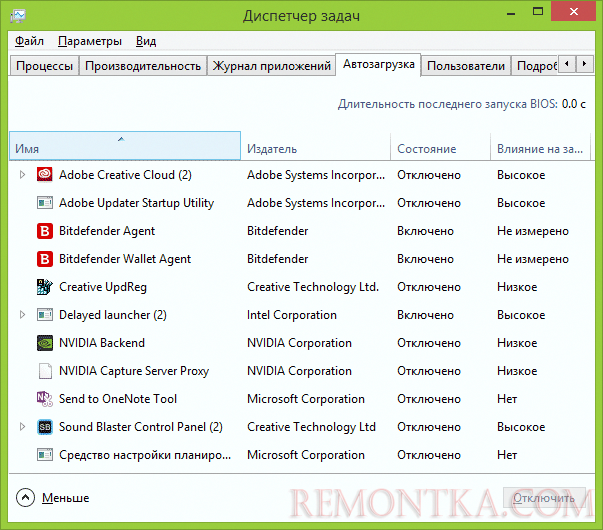
Task: Click the Send to OneNote Tool icon
Action: coord(45,399)
